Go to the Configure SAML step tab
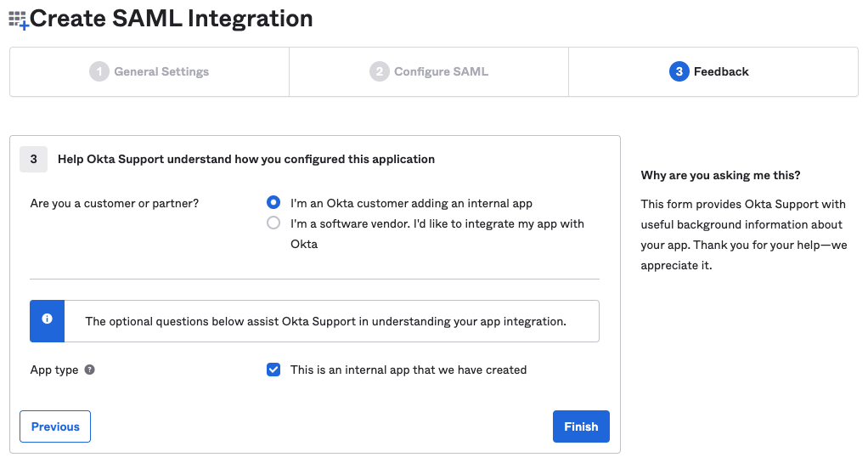Image resolution: width=868 pixels, height=463 pixels. click(429, 72)
